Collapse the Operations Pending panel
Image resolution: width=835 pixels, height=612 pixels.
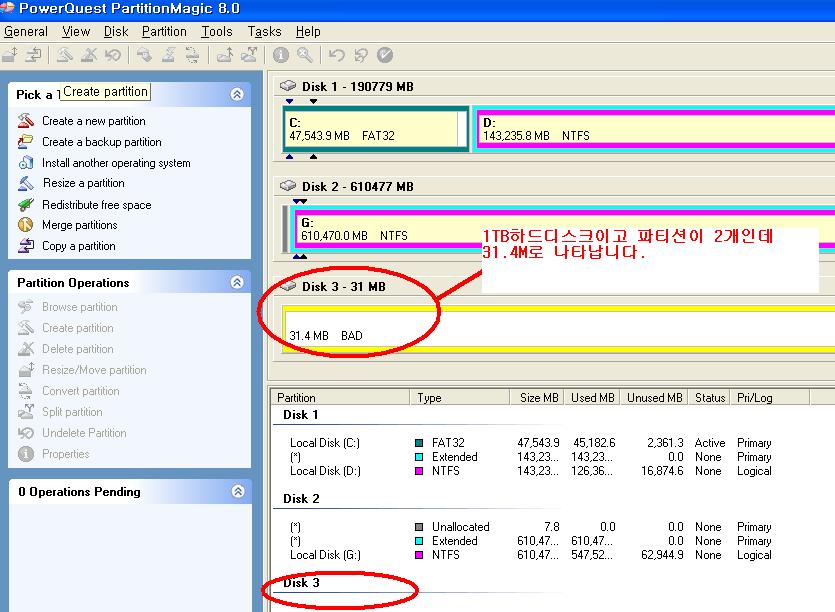tap(238, 491)
